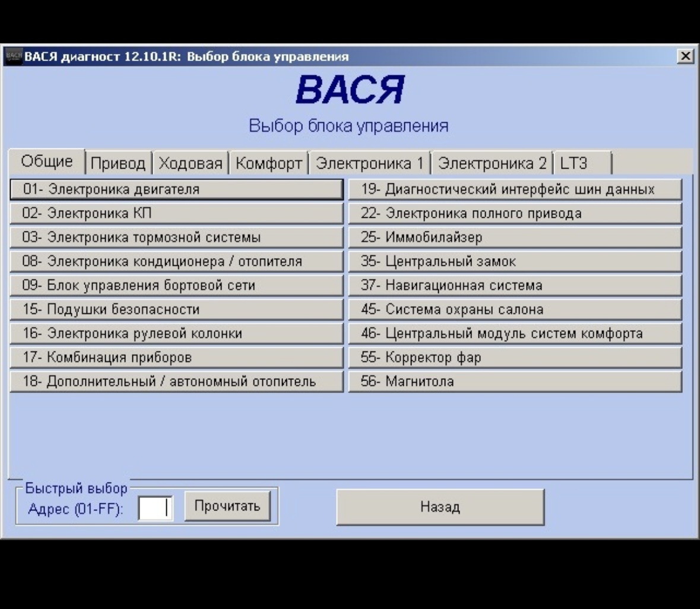
Task: Switch to the Общие tab
Action: click(47, 161)
